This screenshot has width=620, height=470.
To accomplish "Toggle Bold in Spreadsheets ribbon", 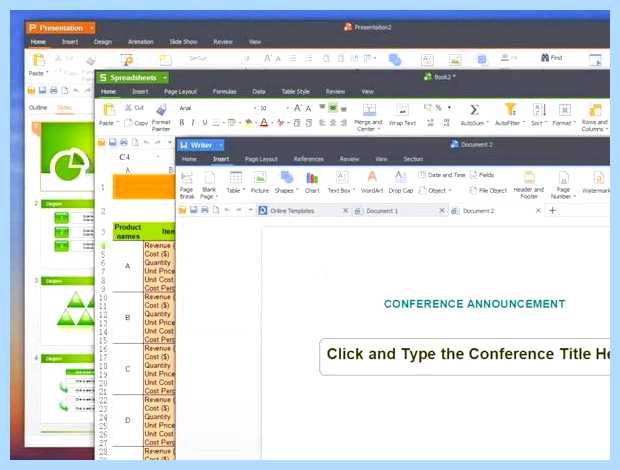I will pos(181,123).
